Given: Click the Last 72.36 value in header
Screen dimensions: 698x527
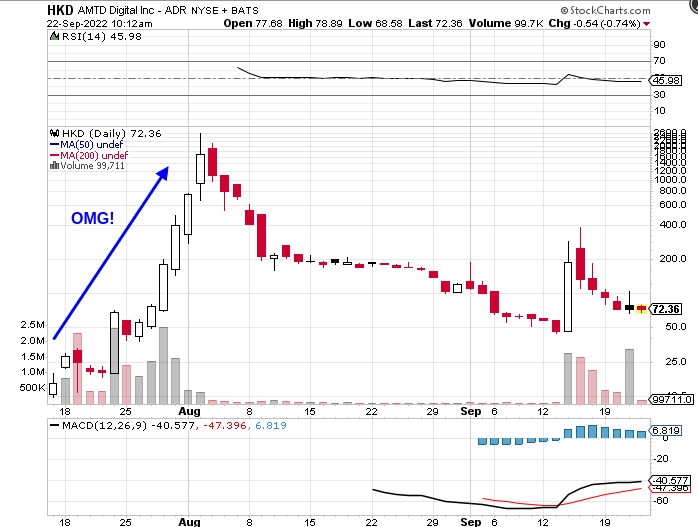Looking at the screenshot, I should click(435, 24).
